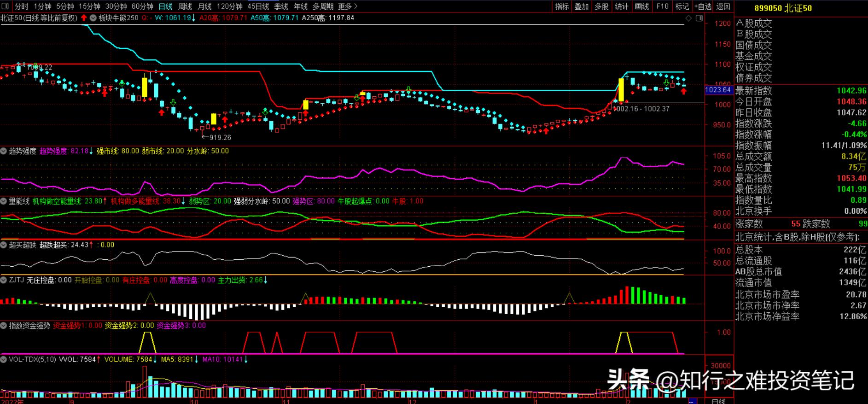
Task: Open the 多股 multi-stock view
Action: 601,6
